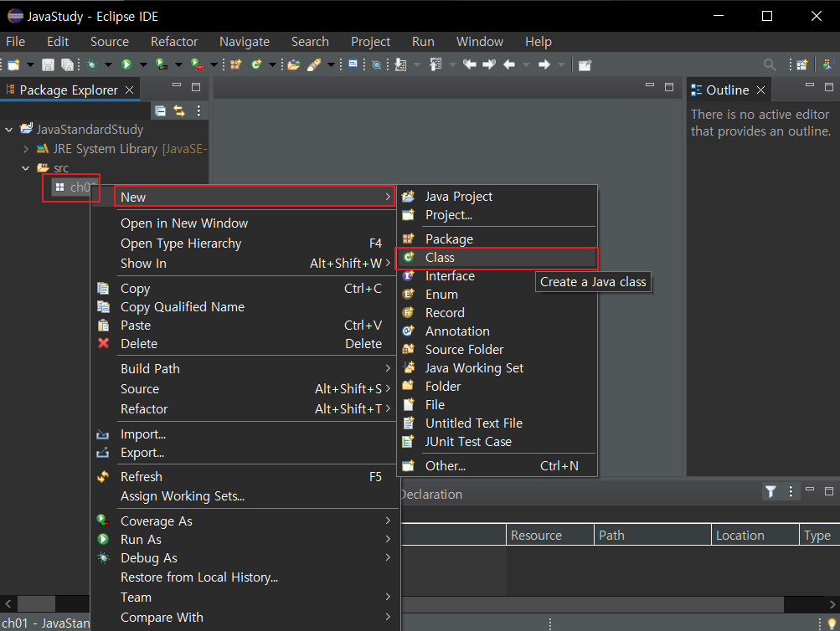Open the Search dropdown arrow in the toolbar

click(331, 64)
